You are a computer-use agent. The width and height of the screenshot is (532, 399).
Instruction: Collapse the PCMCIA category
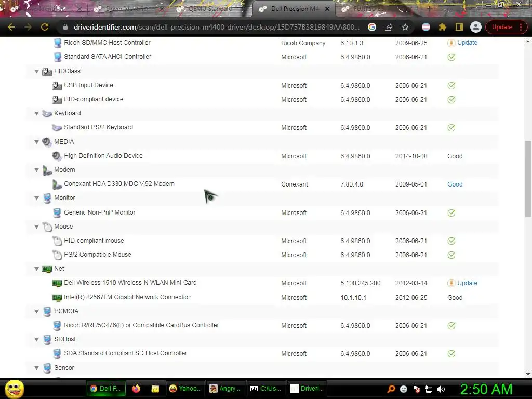coord(36,311)
